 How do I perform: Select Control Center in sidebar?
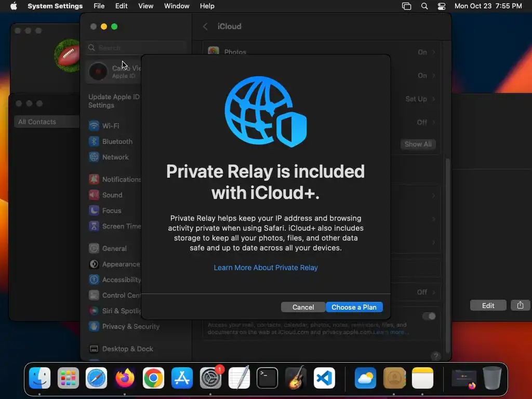point(114,296)
